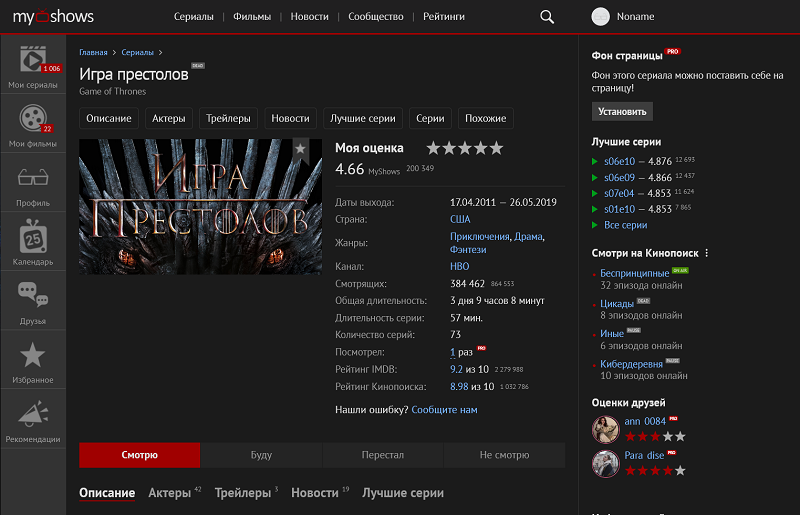This screenshot has width=800, height=515.
Task: Switch to bottom Описание tab
Action: pyautogui.click(x=107, y=493)
